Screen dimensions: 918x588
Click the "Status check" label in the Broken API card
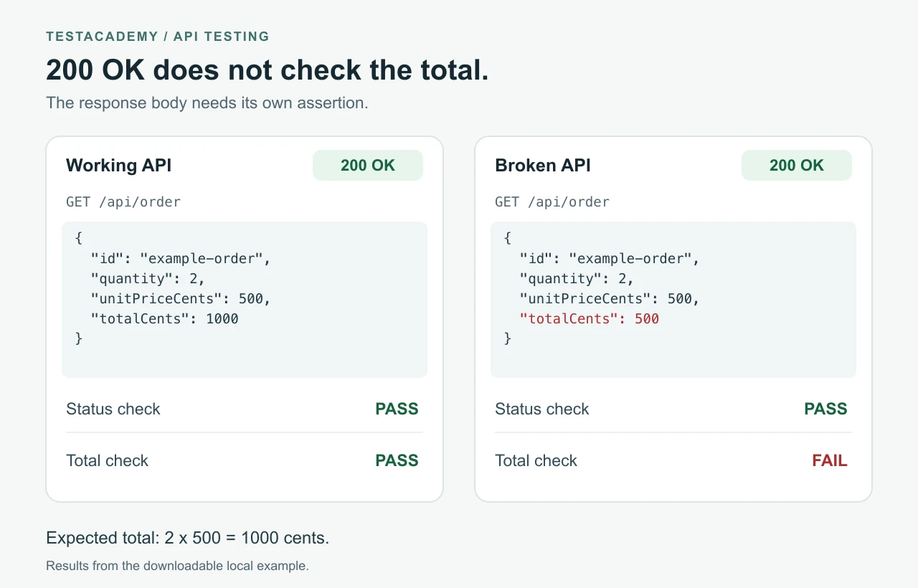tap(542, 409)
